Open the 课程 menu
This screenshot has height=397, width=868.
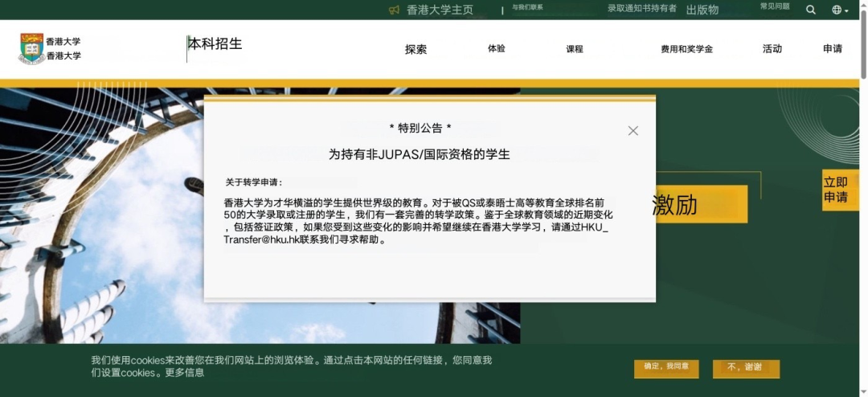(x=575, y=49)
